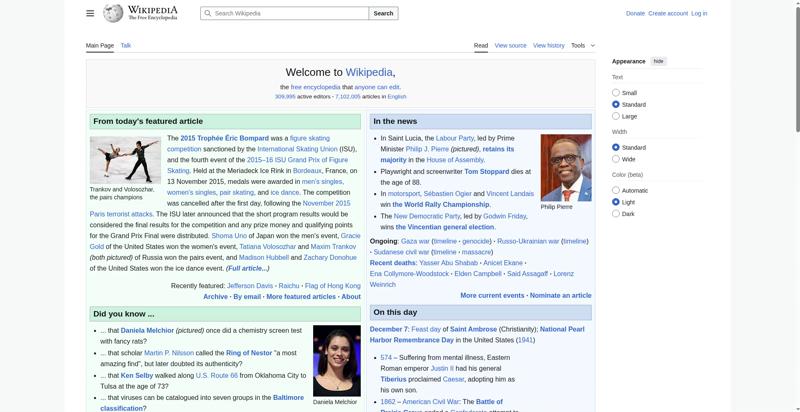
Task: Open the figure skating pairs thumbnail
Action: click(x=125, y=159)
